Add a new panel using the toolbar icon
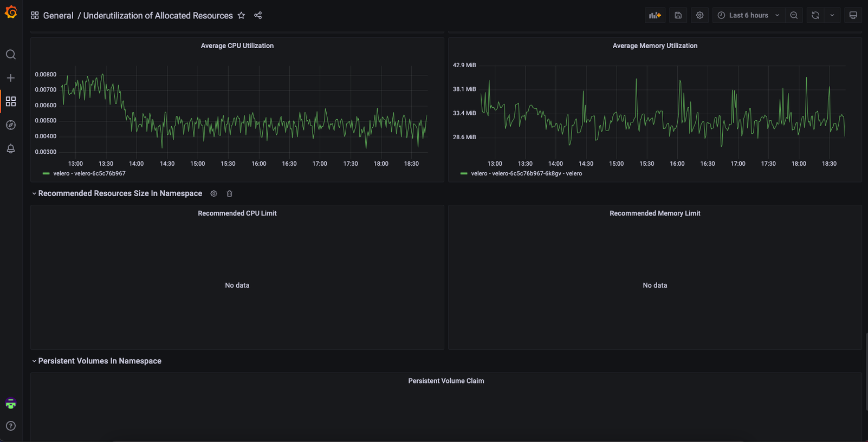The width and height of the screenshot is (868, 442). click(655, 15)
